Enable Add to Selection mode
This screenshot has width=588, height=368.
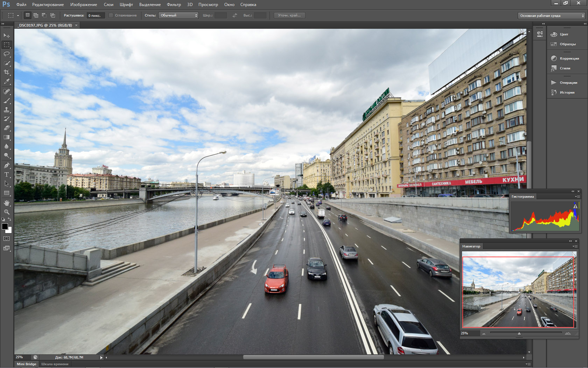tap(36, 15)
